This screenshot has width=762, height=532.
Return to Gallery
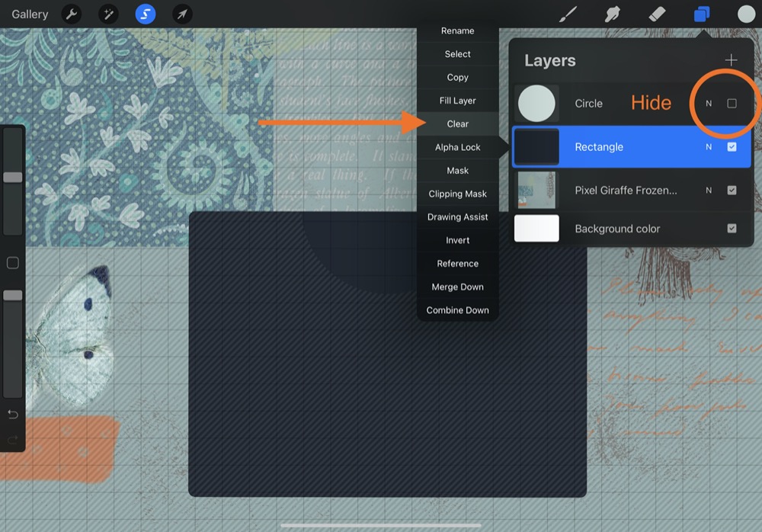pos(30,14)
